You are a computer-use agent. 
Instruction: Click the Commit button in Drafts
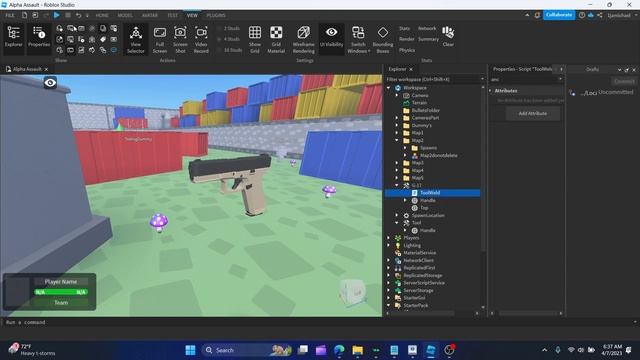(624, 81)
